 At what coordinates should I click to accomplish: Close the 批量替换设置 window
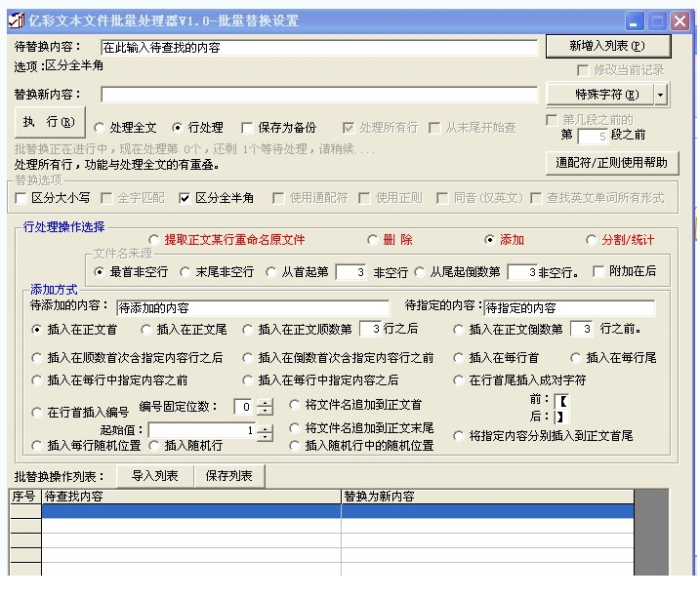(679, 21)
